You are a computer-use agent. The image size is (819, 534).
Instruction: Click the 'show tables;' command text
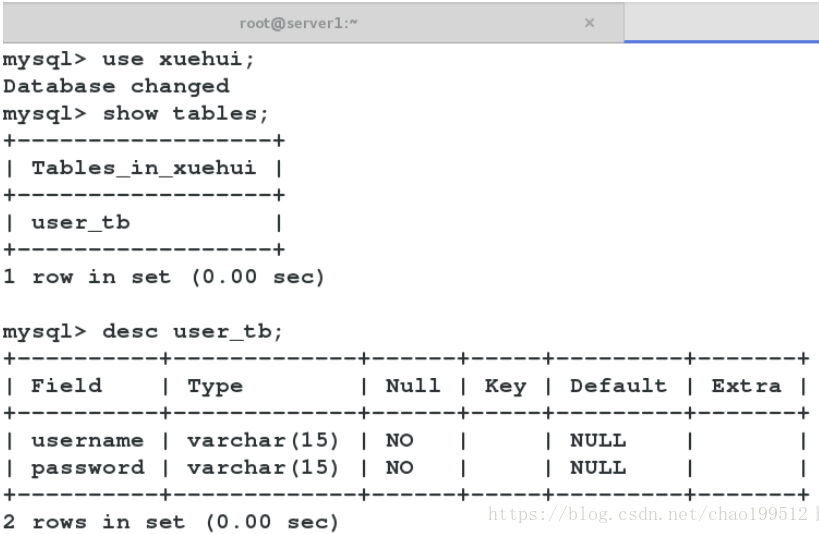(x=185, y=113)
